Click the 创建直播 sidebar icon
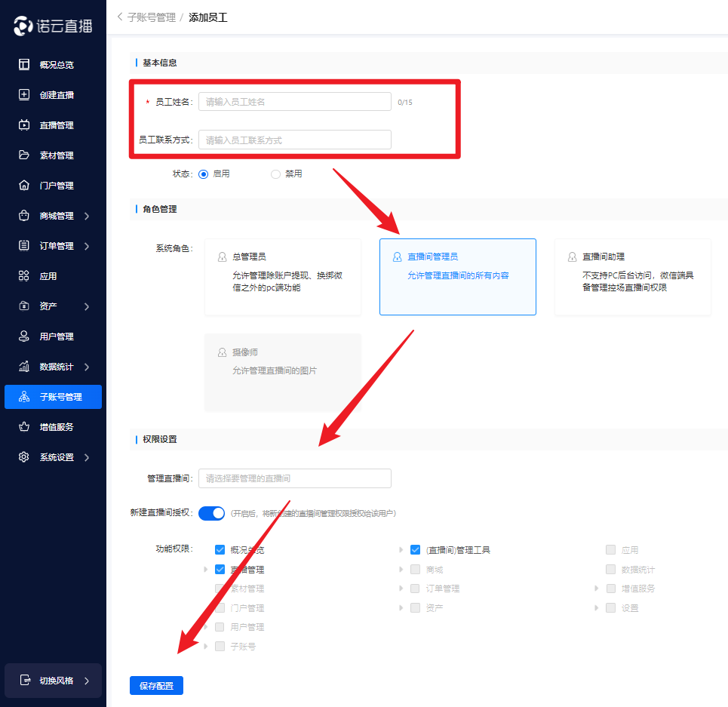This screenshot has width=728, height=707. coord(24,95)
